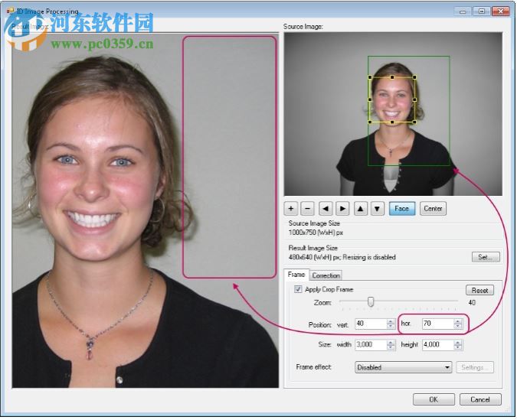Decrease height with down spinner
The image size is (517, 420).
[x=458, y=347]
